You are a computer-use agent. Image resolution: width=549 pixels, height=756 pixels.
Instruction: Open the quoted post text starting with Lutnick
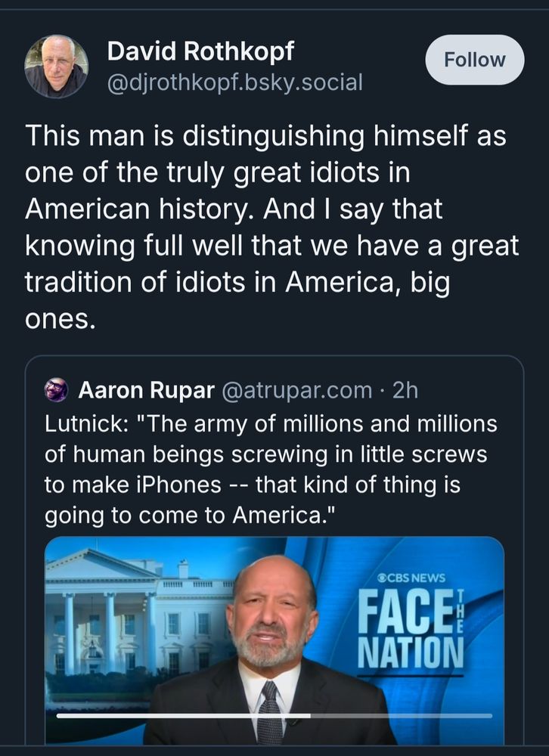click(x=271, y=470)
